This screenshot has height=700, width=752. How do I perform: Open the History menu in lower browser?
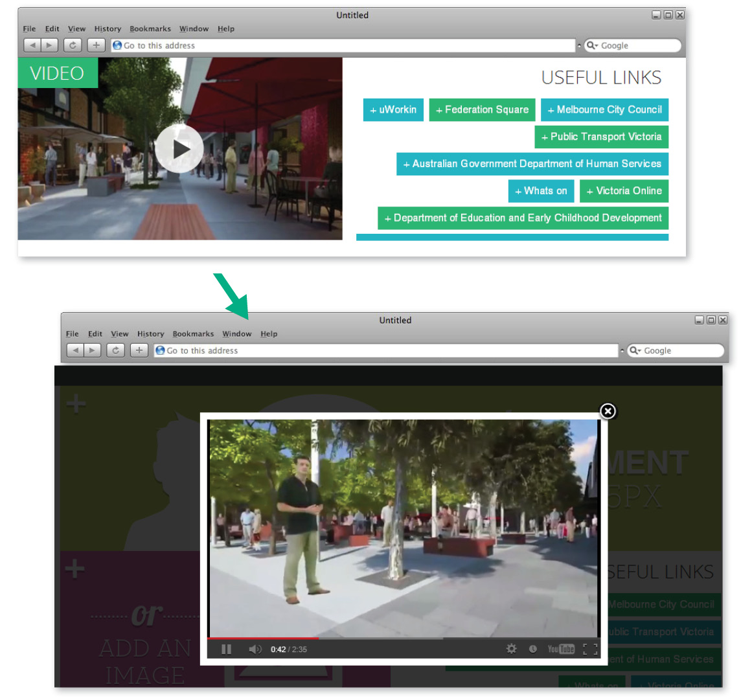(x=150, y=333)
